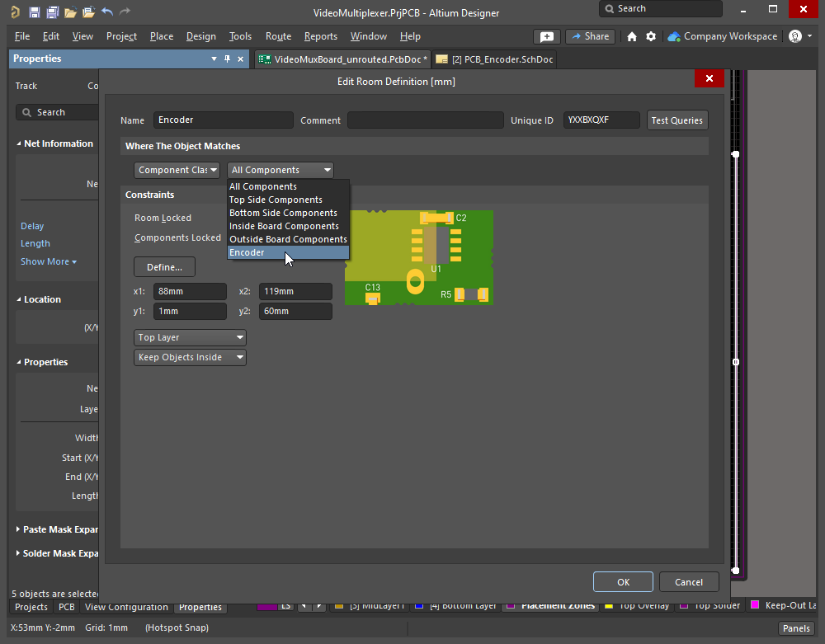Click the Delay link

click(x=32, y=226)
